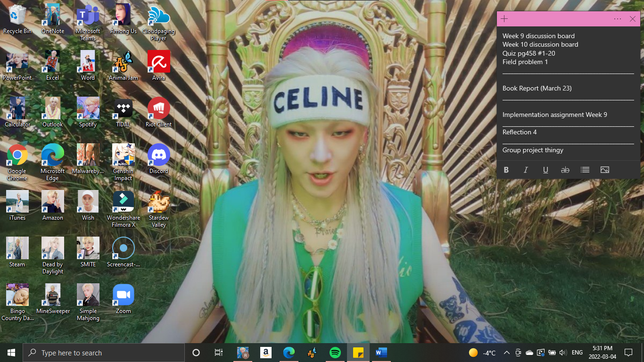Launch Cloudpaging Player from the desktop
This screenshot has height=362, width=644.
159,23
